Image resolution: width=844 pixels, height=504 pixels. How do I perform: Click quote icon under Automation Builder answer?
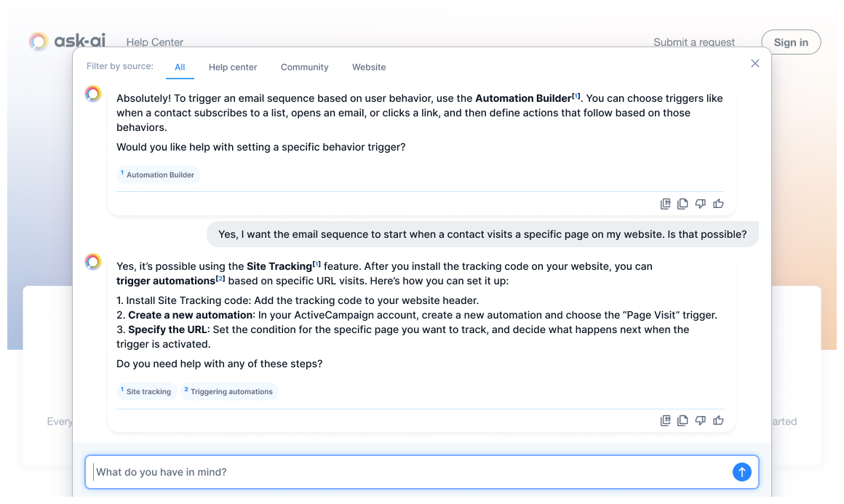[665, 204]
